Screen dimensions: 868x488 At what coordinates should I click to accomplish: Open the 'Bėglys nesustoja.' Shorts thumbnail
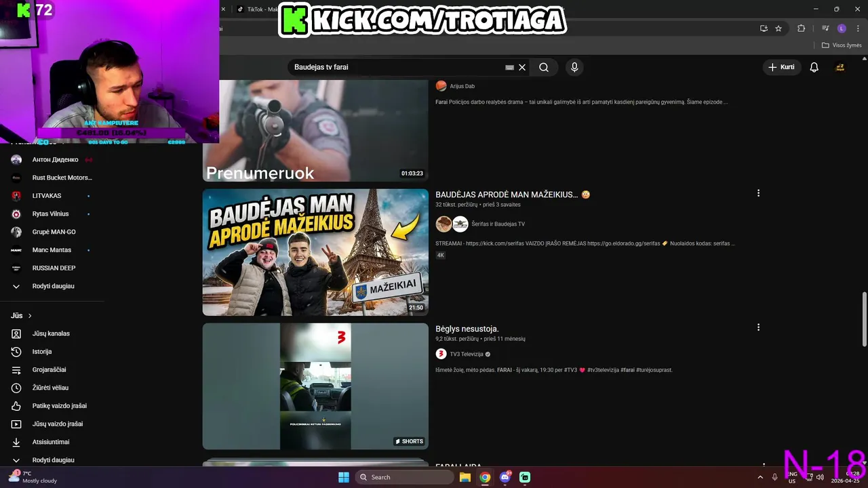tap(315, 386)
